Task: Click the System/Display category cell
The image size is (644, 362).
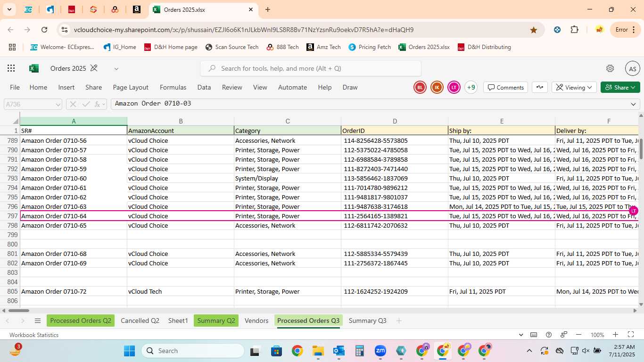Action: click(x=288, y=178)
